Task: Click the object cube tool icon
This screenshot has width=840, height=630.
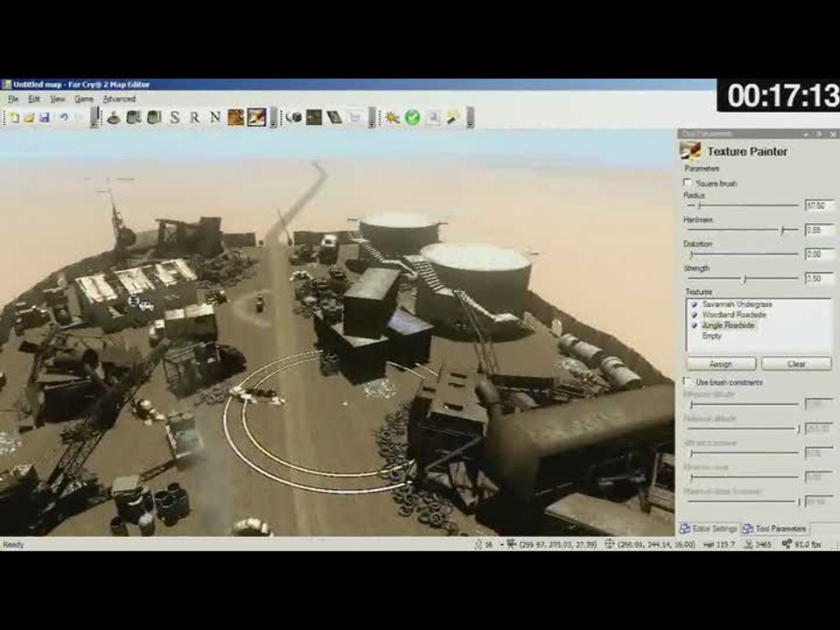Action: [294, 117]
